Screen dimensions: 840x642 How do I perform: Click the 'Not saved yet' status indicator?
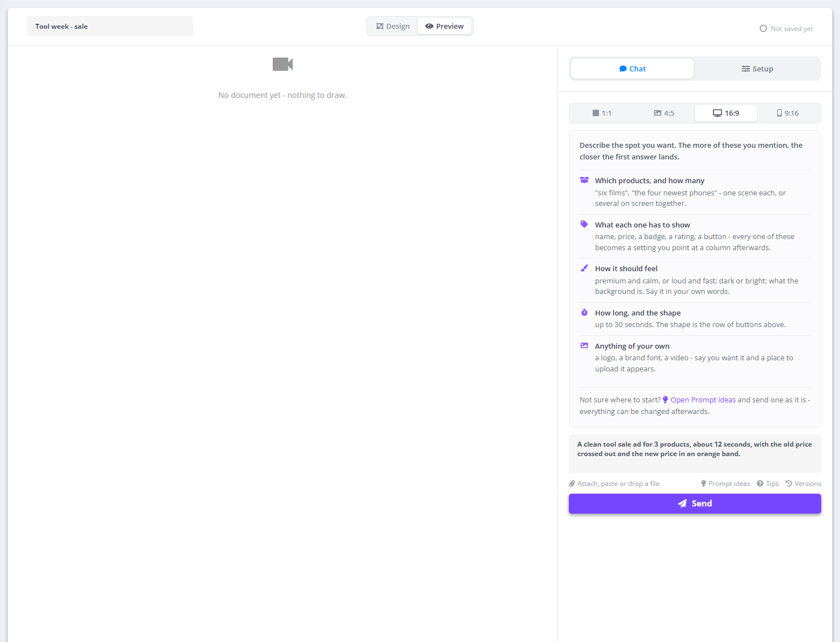click(786, 29)
